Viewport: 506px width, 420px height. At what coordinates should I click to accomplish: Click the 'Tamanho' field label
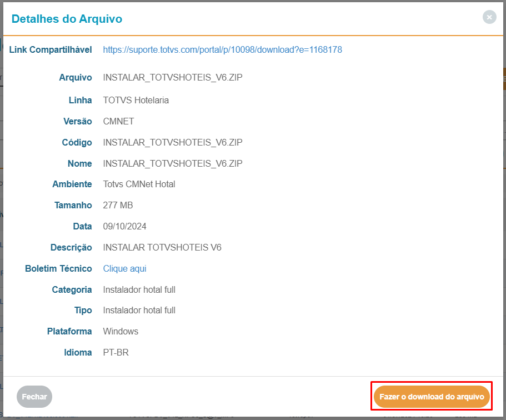click(73, 206)
